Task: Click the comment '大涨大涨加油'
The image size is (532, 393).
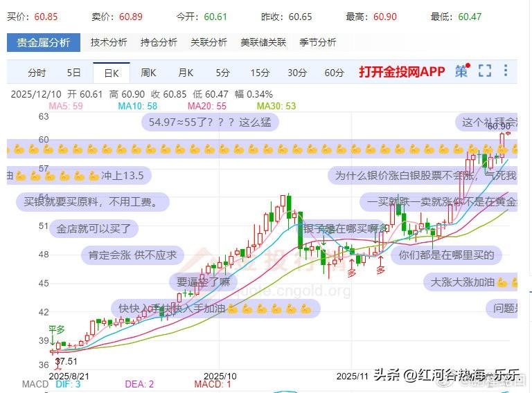Action: [x=471, y=282]
